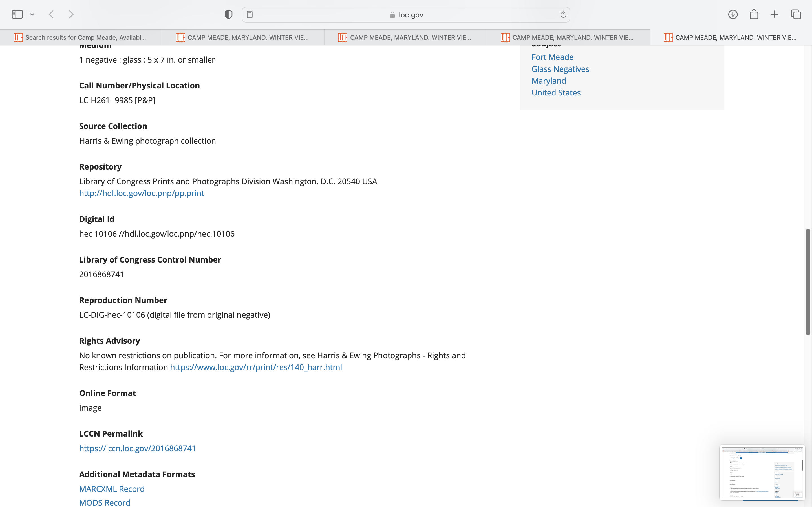Screen dimensions: 812x507
Task: Switch to Search results for Camp Meade tab
Action: (81, 37)
